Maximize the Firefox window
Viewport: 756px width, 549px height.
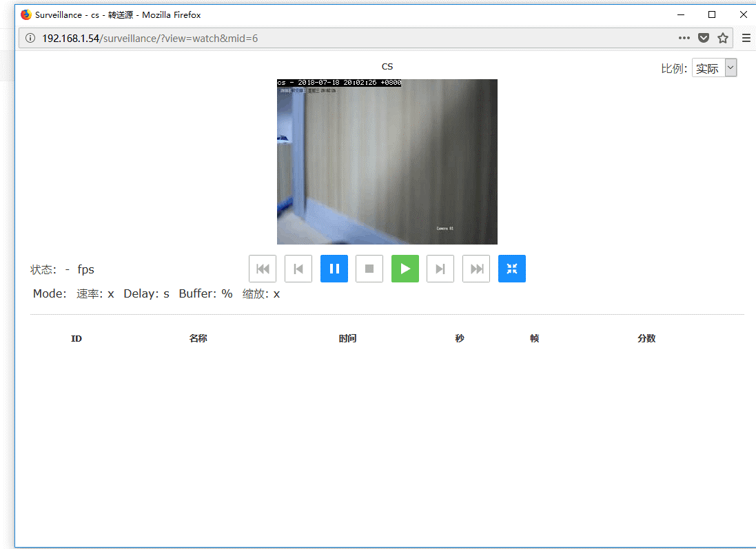712,14
